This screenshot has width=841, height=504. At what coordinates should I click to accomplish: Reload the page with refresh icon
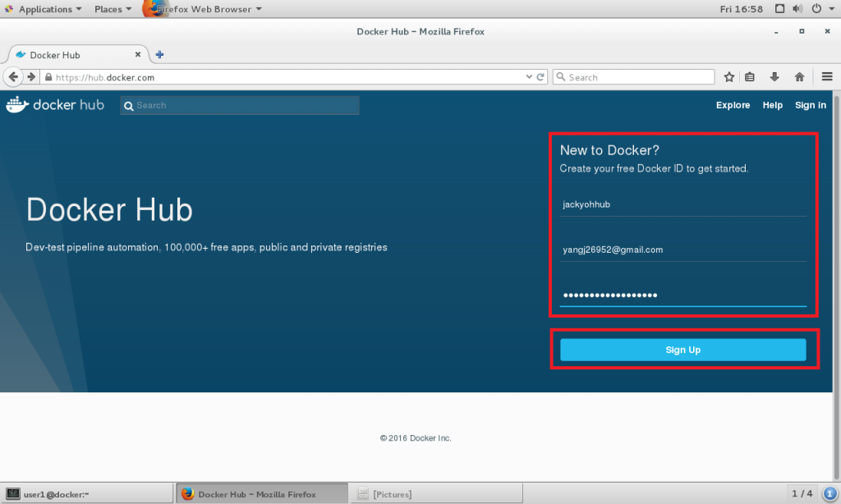[540, 77]
